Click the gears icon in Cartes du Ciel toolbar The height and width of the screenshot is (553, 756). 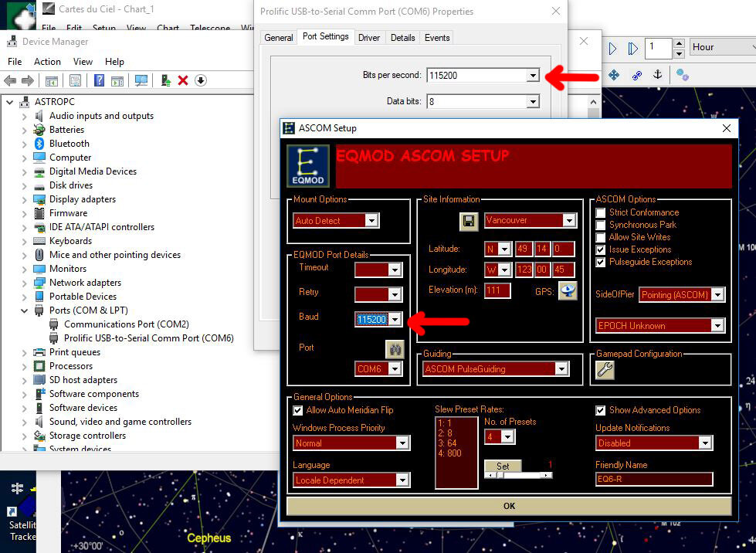[682, 75]
